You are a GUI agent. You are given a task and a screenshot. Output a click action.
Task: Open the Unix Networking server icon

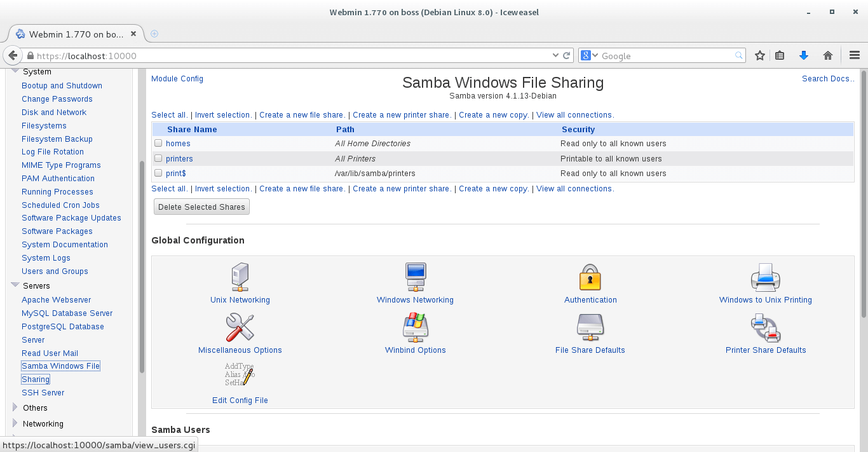click(x=240, y=277)
